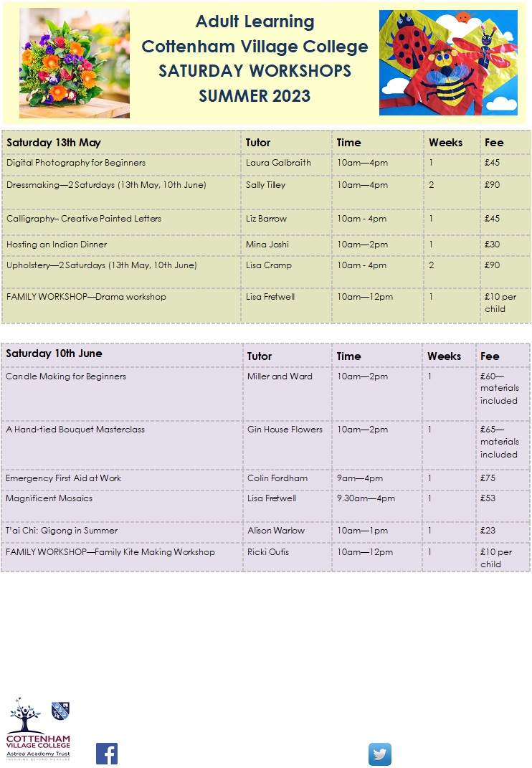This screenshot has height=768, width=532.
Task: Click tutor name 'Sally Tilley'
Action: click(265, 185)
